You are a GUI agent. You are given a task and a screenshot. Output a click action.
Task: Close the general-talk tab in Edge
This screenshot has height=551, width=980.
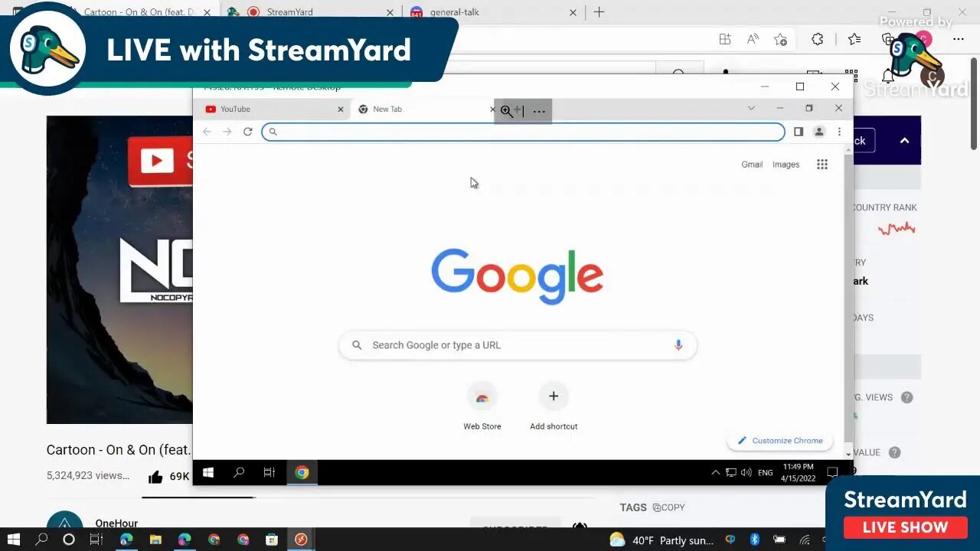[x=573, y=12]
